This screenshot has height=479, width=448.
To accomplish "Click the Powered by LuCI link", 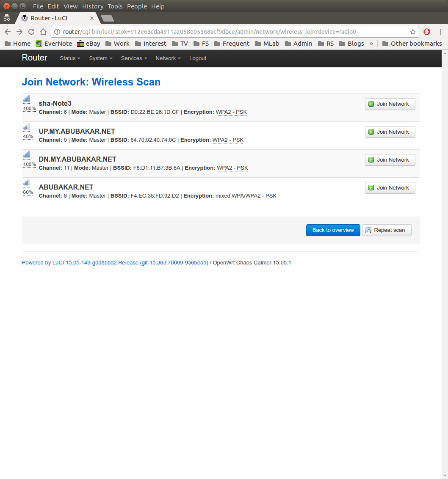I will (x=115, y=263).
